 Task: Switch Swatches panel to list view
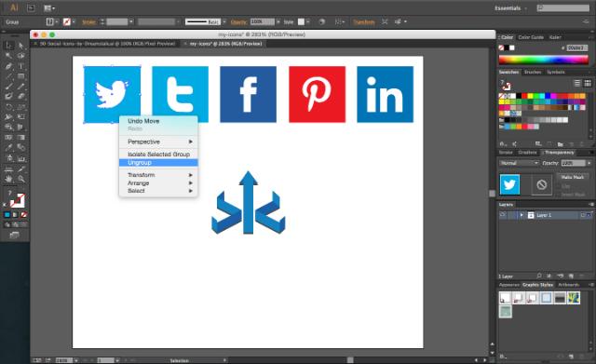[x=577, y=83]
